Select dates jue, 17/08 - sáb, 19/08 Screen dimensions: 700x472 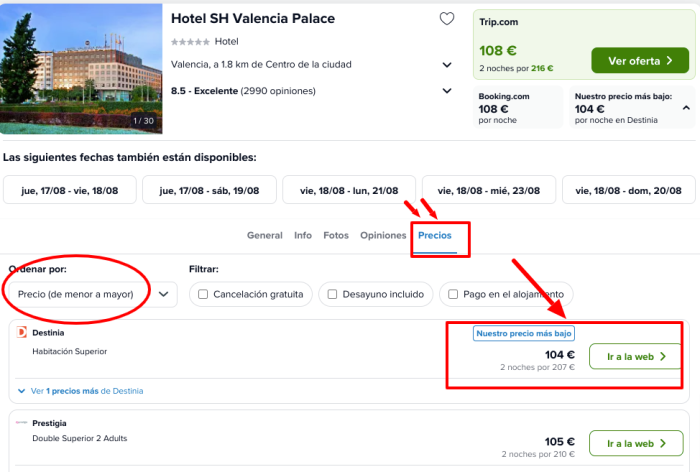pos(209,190)
